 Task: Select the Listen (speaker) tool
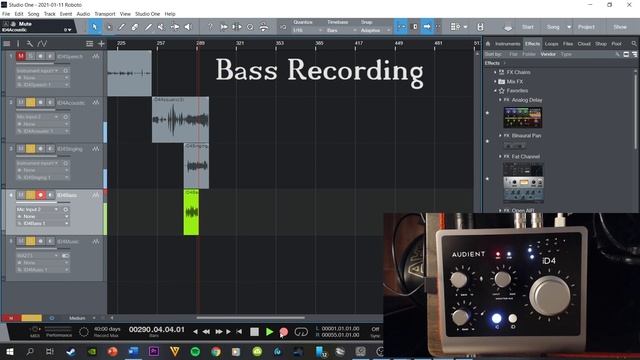coord(188,27)
